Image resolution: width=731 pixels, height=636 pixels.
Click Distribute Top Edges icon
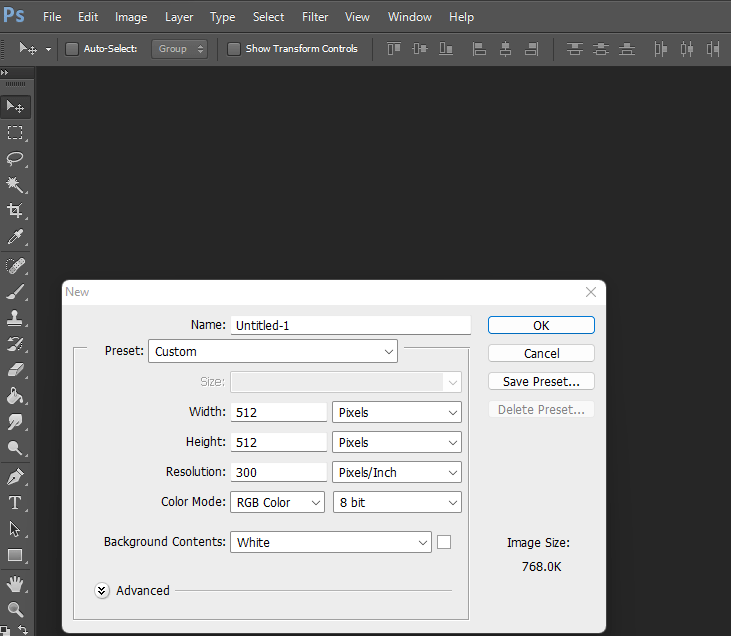575,48
